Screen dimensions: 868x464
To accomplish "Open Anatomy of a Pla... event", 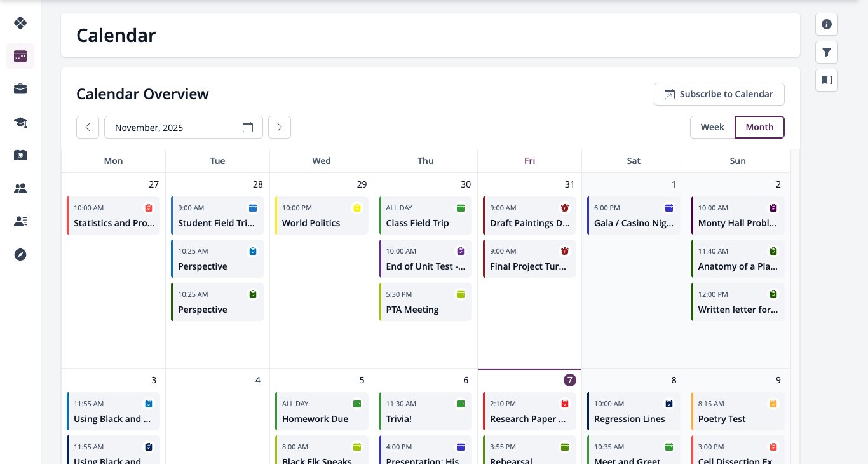I will (x=738, y=259).
